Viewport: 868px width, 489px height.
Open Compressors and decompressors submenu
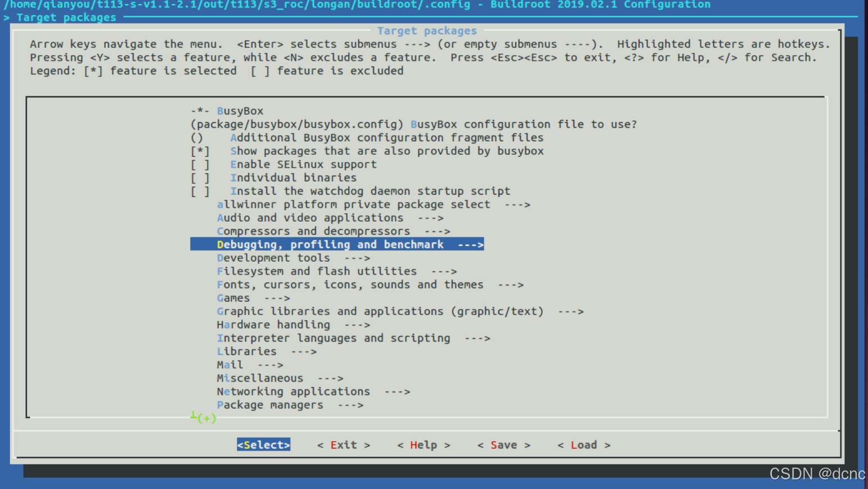334,231
